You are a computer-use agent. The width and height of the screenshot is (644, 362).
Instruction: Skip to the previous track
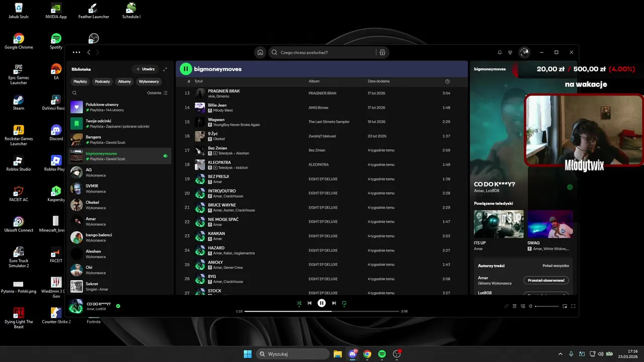pyautogui.click(x=309, y=303)
